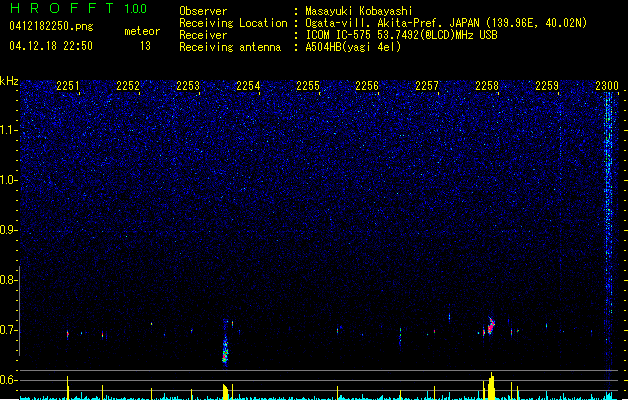The width and height of the screenshot is (629, 400).
Task: Click the Ogata-vill. Akita-Pref. JAPAN location text
Action: (446, 23)
